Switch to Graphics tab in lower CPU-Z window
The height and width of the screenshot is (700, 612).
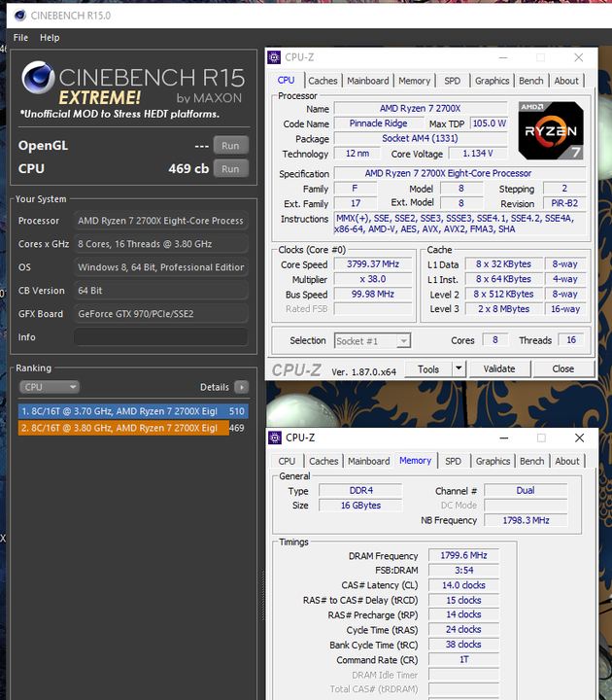click(493, 461)
